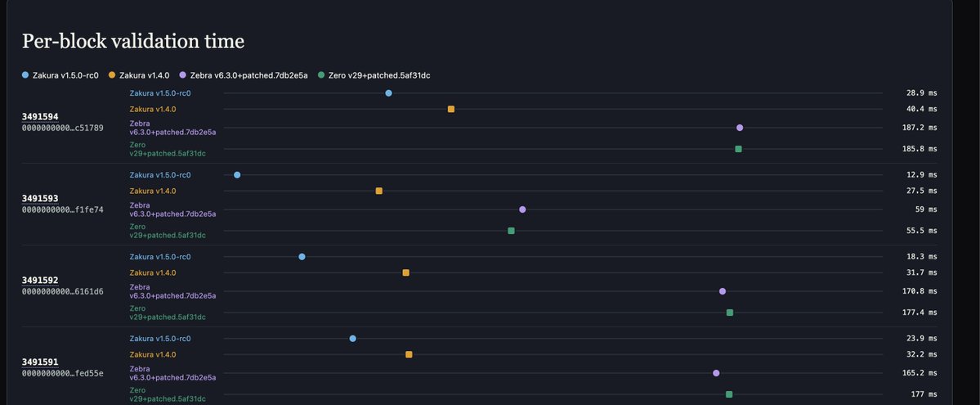Click green square marker for block 3491594
Viewport: 980px width, 405px height.
[739, 149]
